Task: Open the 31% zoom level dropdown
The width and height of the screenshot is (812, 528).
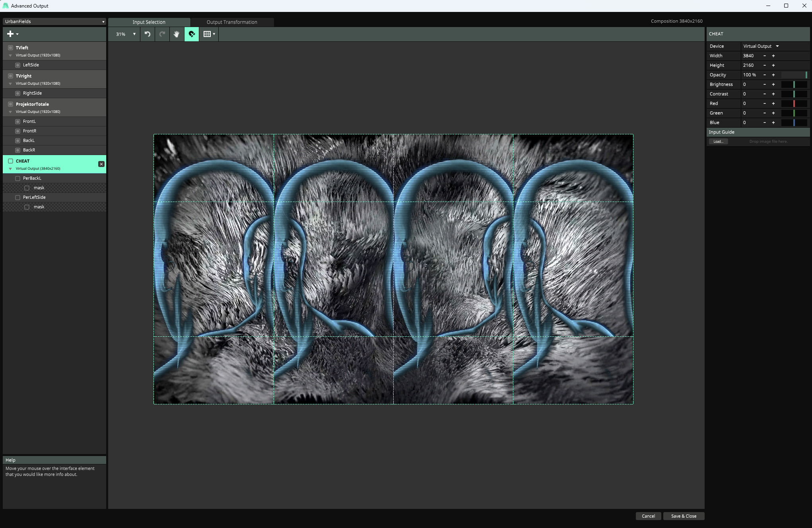Action: pos(126,34)
